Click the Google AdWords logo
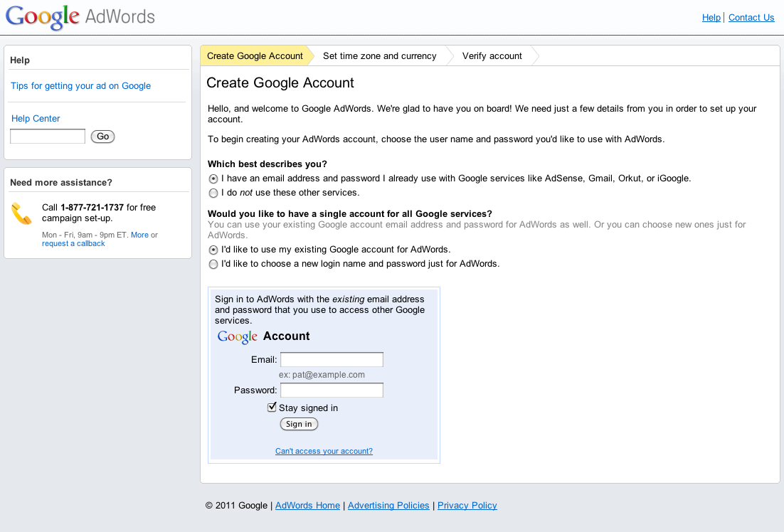The width and height of the screenshot is (784, 532). 80,17
